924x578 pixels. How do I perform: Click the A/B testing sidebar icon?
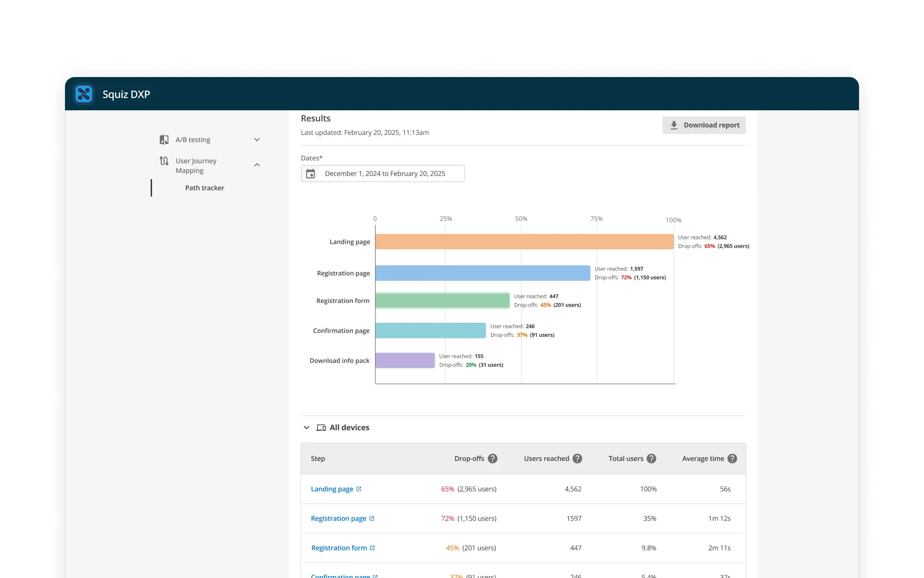coord(164,140)
